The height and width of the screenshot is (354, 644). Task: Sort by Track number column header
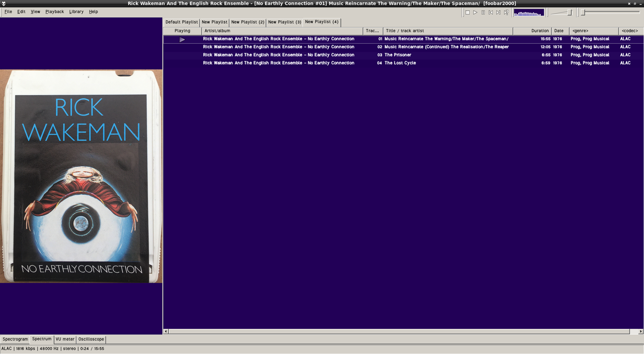coord(373,31)
